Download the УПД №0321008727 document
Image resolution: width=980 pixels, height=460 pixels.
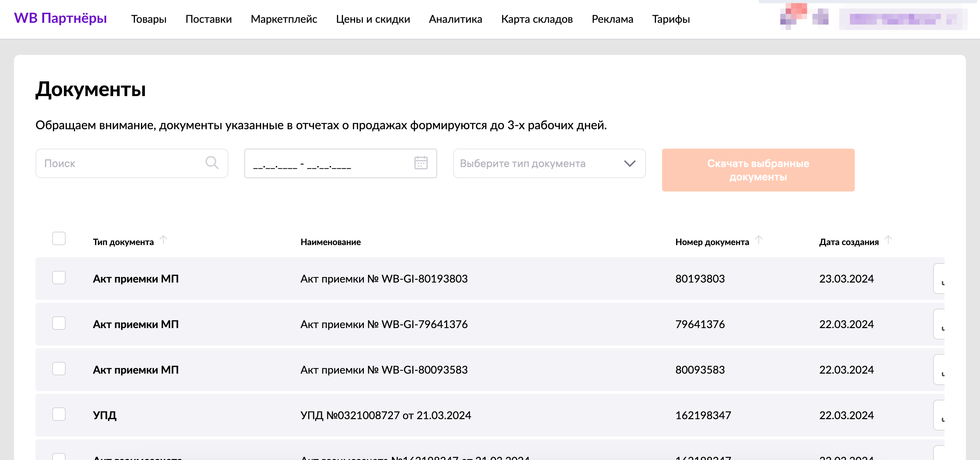click(940, 415)
